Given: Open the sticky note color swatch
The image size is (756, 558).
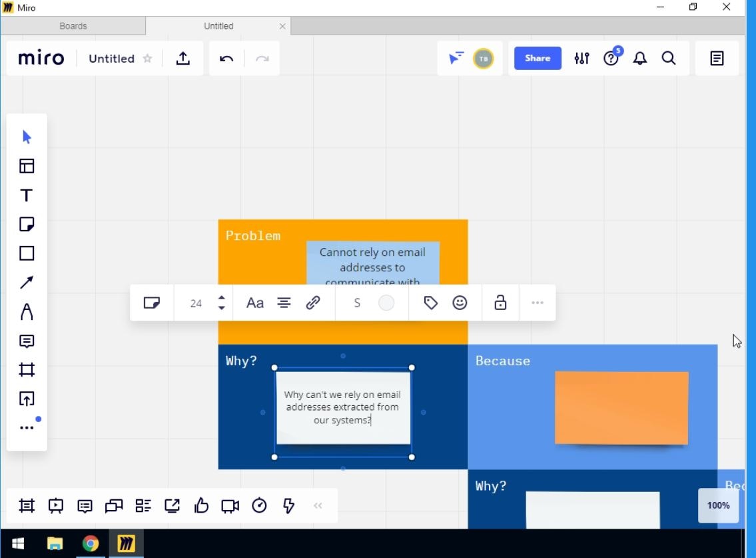Looking at the screenshot, I should click(x=386, y=303).
